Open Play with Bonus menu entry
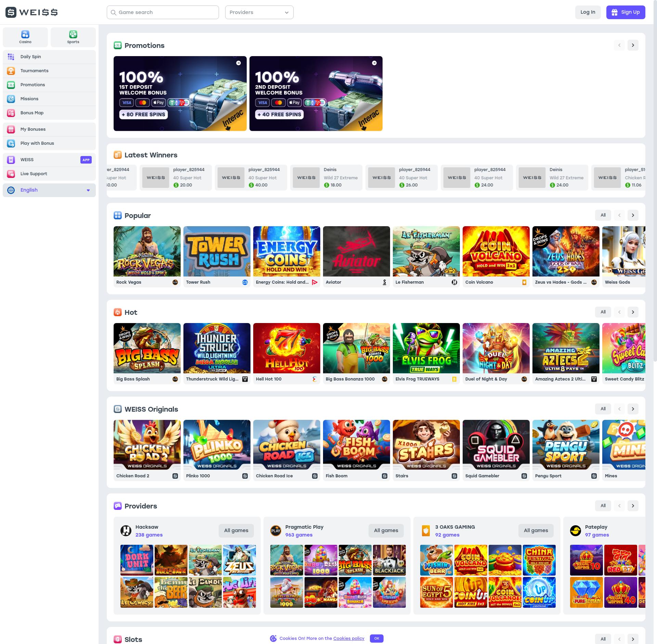The width and height of the screenshot is (657, 644). (37, 143)
